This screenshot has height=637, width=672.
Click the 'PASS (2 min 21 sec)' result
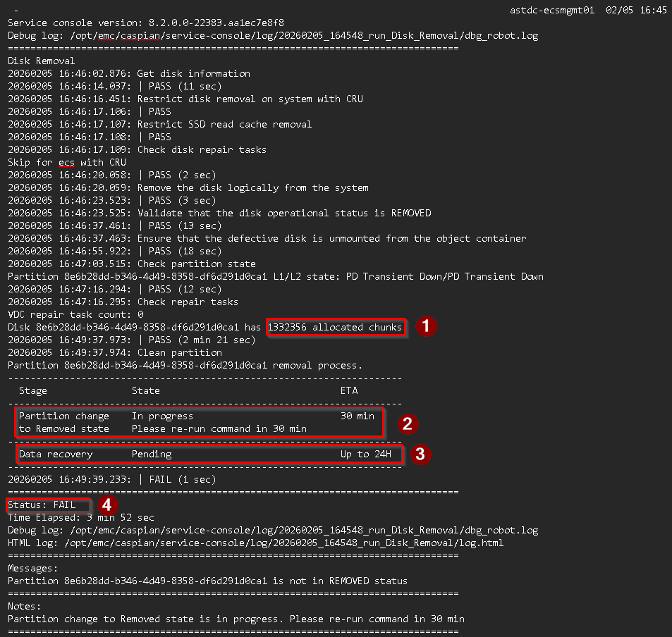pyautogui.click(x=202, y=340)
